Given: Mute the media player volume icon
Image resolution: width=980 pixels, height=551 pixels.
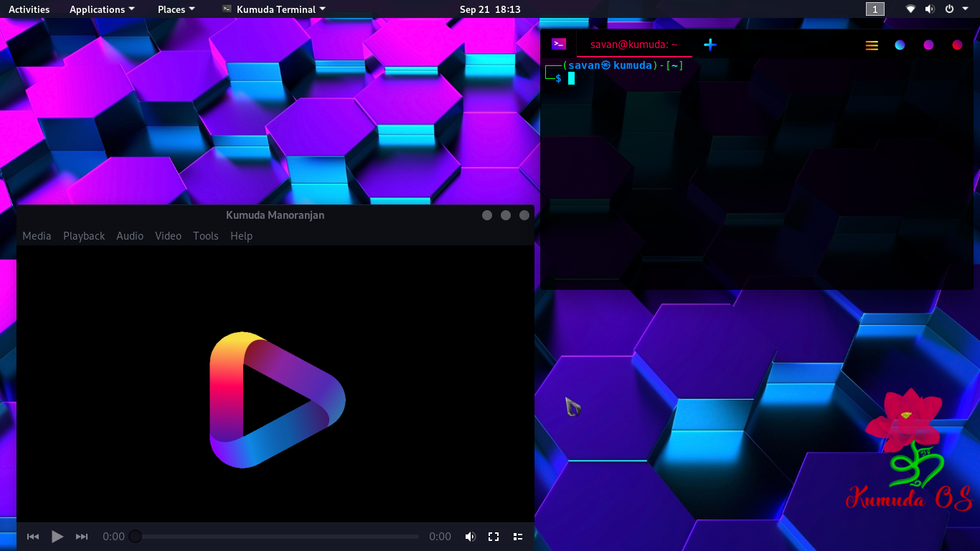Looking at the screenshot, I should click(x=470, y=537).
